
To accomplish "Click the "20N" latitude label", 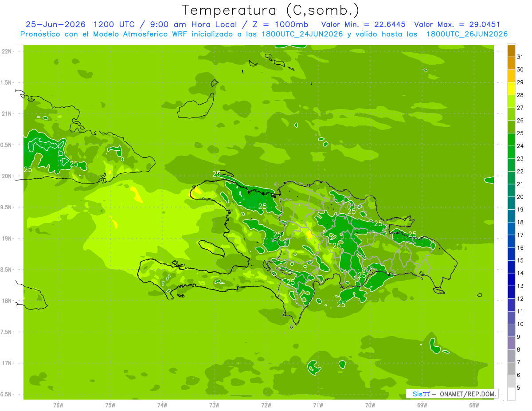I will coord(6,176).
